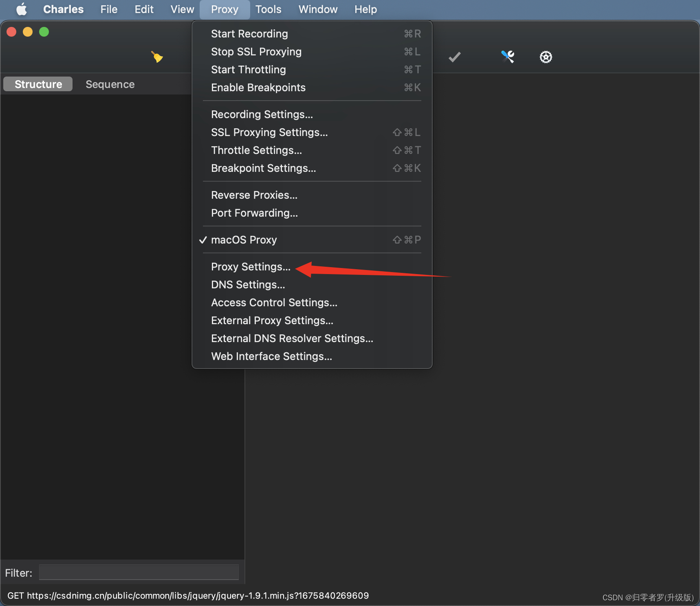Open the Tools menu in menu bar
This screenshot has height=606, width=700.
pos(268,9)
